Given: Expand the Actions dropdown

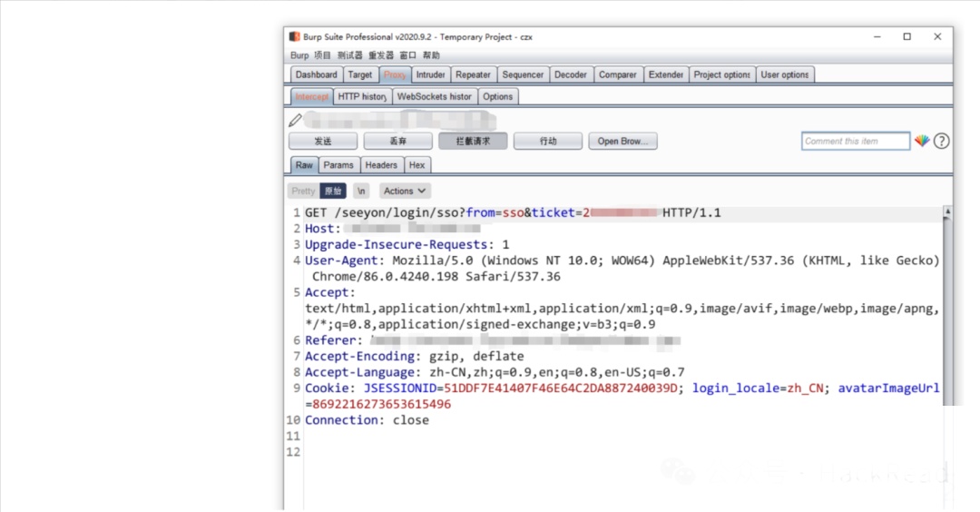Looking at the screenshot, I should click(x=405, y=191).
